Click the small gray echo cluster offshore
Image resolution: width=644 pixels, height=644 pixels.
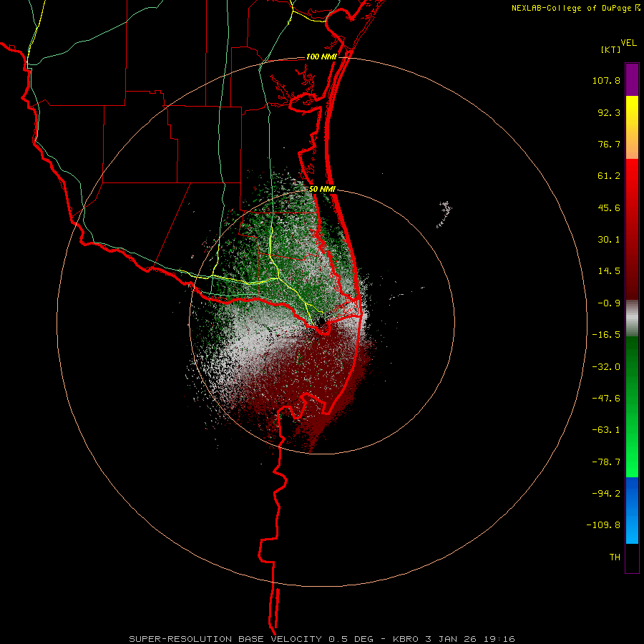tap(444, 214)
